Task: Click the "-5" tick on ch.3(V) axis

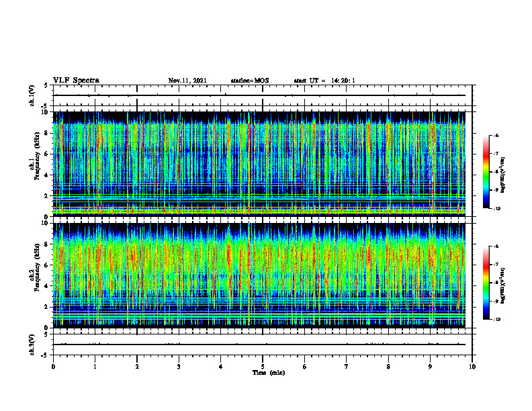Action: (x=45, y=355)
